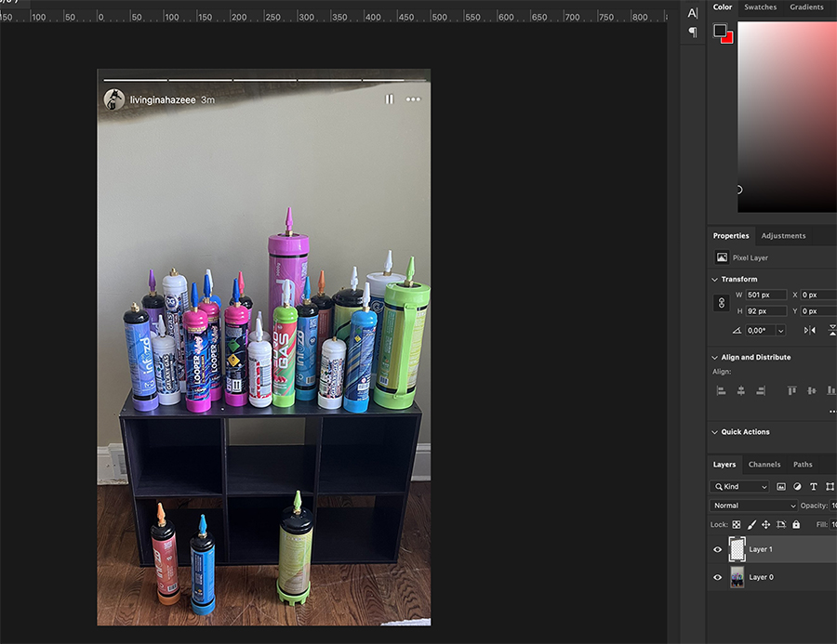Open the Normal blend mode dropdown
The width and height of the screenshot is (837, 644).
point(753,506)
